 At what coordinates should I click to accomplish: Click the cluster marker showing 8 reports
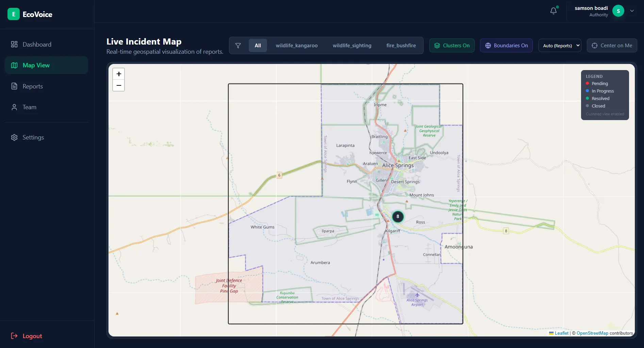click(398, 216)
